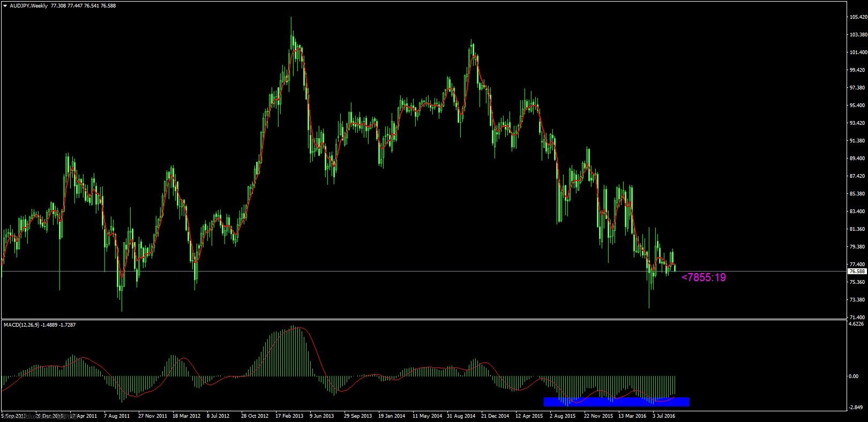Click the 73.380 price scale label

click(858, 300)
